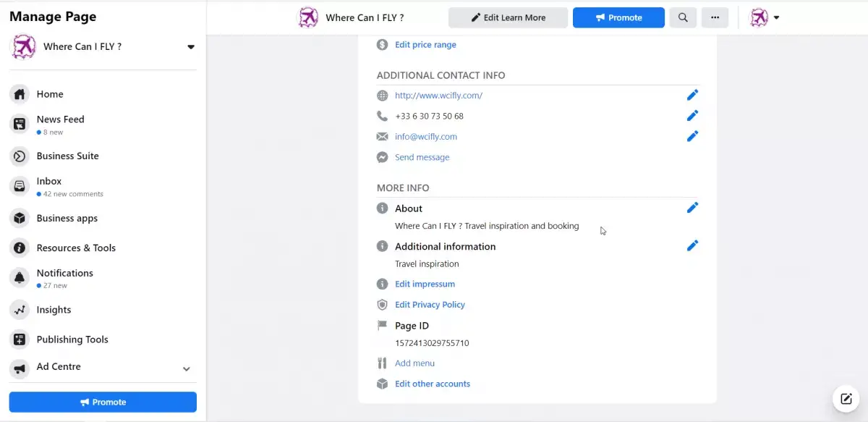Viewport: 868px width, 422px height.
Task: Click the Promote button in the top bar
Action: [x=618, y=17]
